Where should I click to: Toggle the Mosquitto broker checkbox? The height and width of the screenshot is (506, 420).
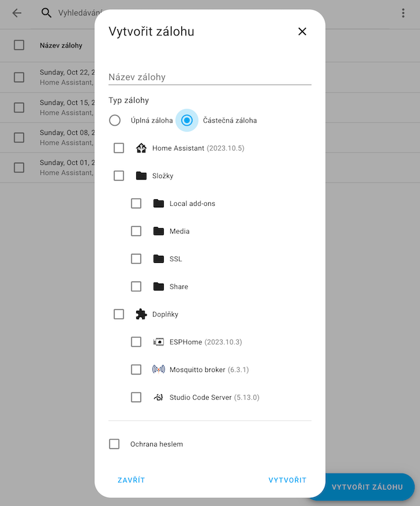tap(136, 370)
